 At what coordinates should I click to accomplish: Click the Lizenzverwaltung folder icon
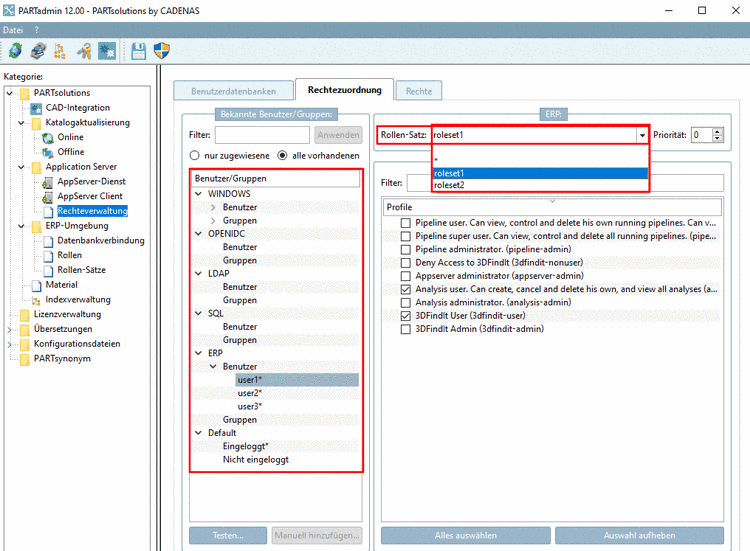coord(25,315)
